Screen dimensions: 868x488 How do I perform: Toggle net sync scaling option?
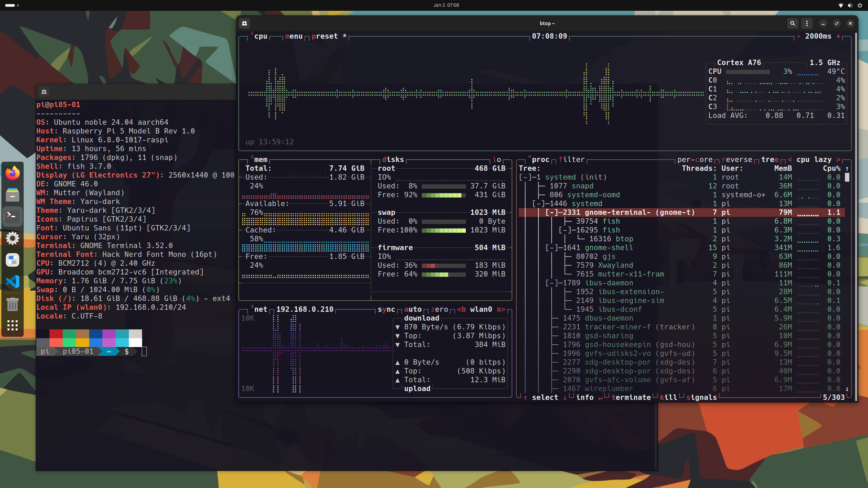(x=387, y=309)
